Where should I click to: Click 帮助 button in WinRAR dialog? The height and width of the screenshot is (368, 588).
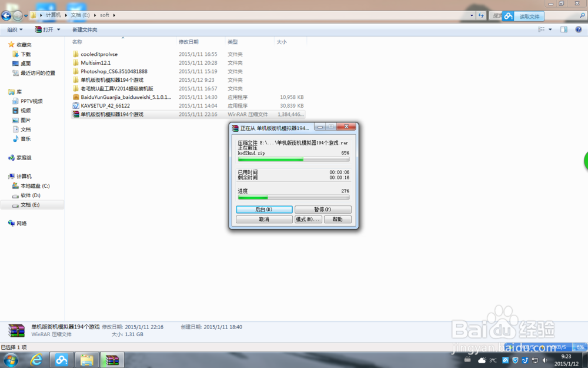tap(338, 219)
